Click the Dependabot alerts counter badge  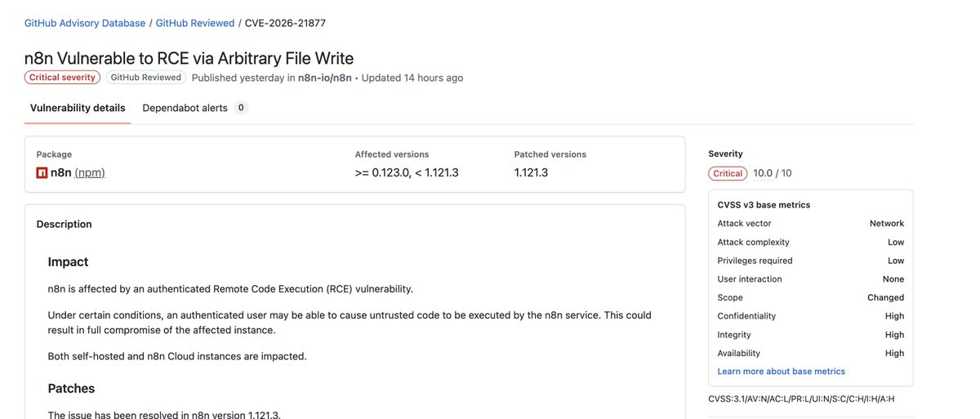[241, 108]
